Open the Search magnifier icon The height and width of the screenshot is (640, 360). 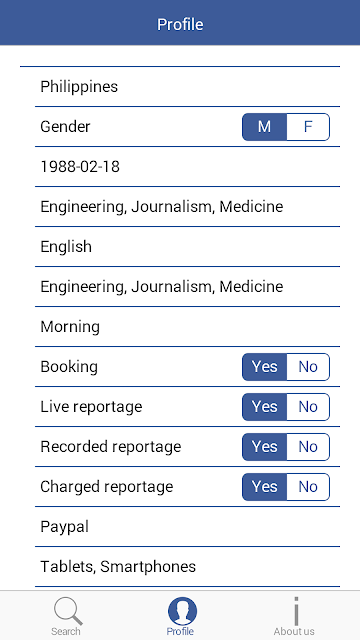pos(68,611)
